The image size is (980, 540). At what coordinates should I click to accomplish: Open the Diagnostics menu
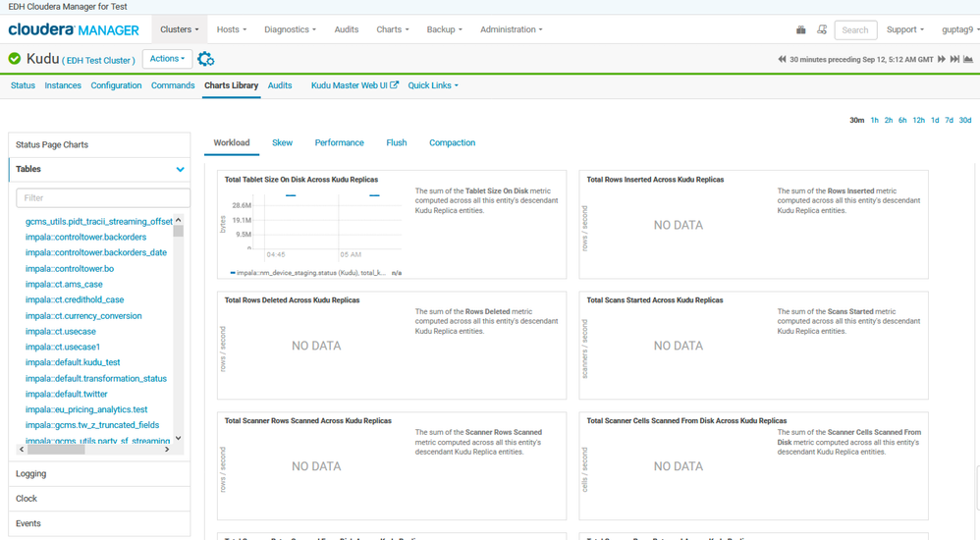290,29
